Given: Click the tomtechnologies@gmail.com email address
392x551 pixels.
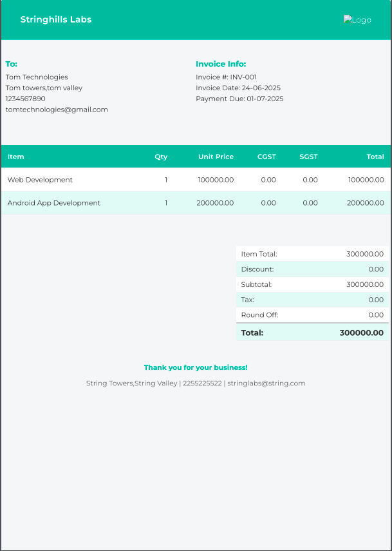Looking at the screenshot, I should tap(57, 110).
